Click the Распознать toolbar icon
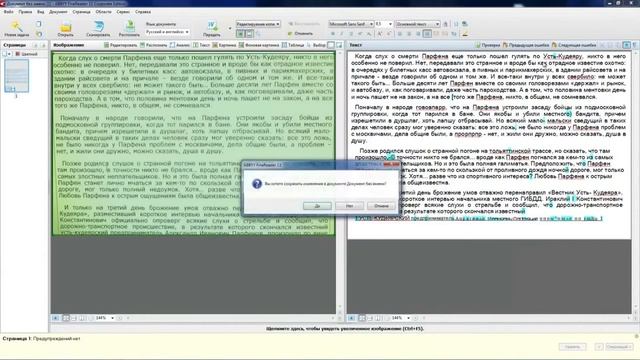 (129, 26)
